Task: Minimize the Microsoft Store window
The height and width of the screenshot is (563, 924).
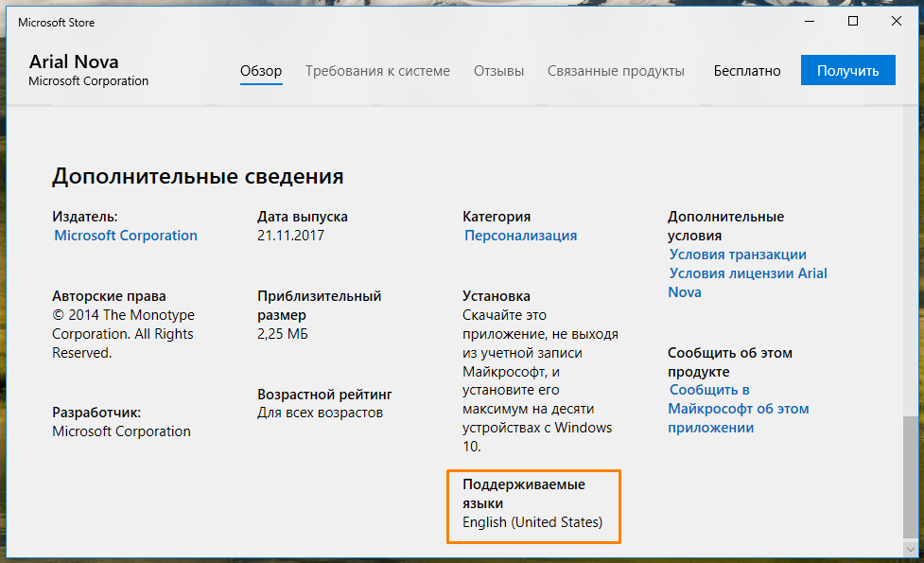Action: pyautogui.click(x=810, y=21)
